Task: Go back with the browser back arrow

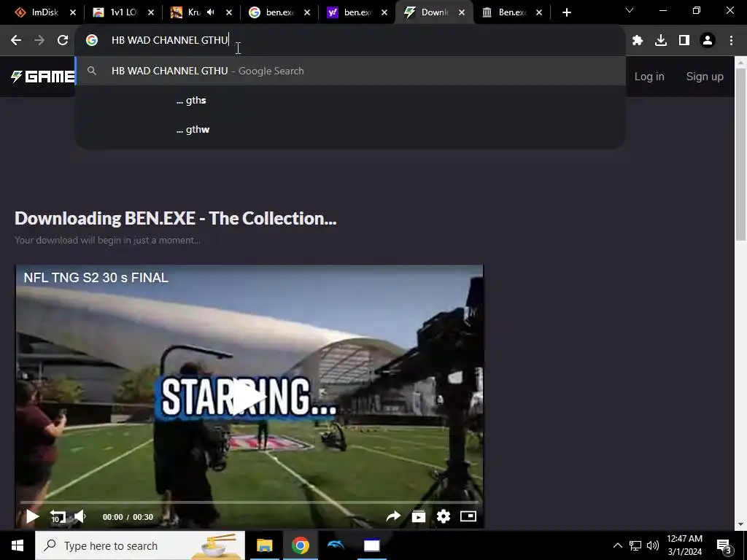Action: [16, 41]
